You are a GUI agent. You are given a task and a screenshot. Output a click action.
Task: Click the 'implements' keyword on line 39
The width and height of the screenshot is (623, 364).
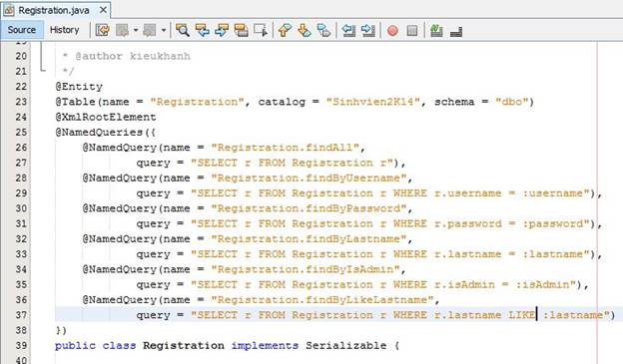(x=265, y=345)
